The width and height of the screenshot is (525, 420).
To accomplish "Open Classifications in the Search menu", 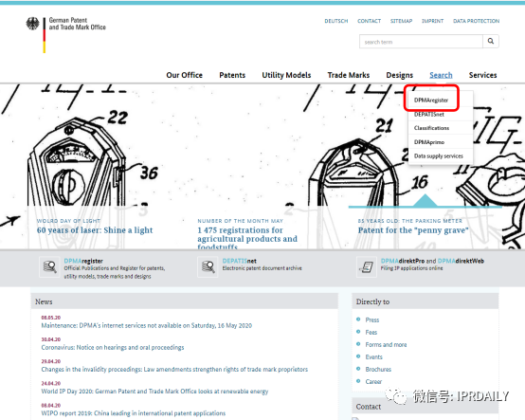I will 431,128.
